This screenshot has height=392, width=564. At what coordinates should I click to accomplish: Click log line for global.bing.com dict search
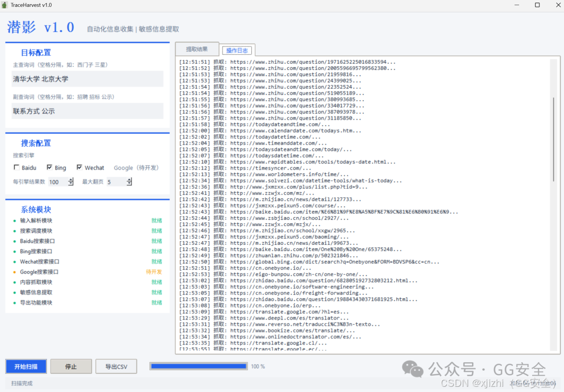pyautogui.click(x=309, y=262)
